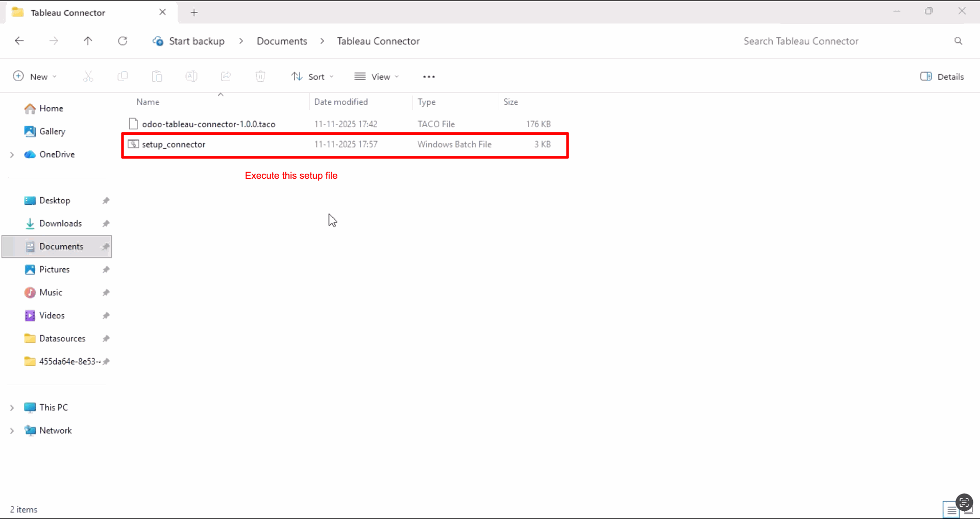Open Downloads in the sidebar
Screen dimensions: 980x519
60,224
